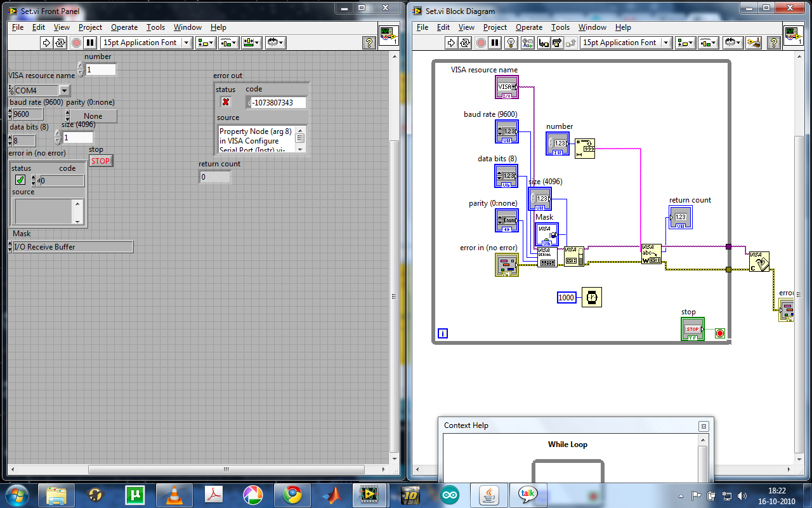Pause execution in Block Diagram toolbar

(495, 43)
